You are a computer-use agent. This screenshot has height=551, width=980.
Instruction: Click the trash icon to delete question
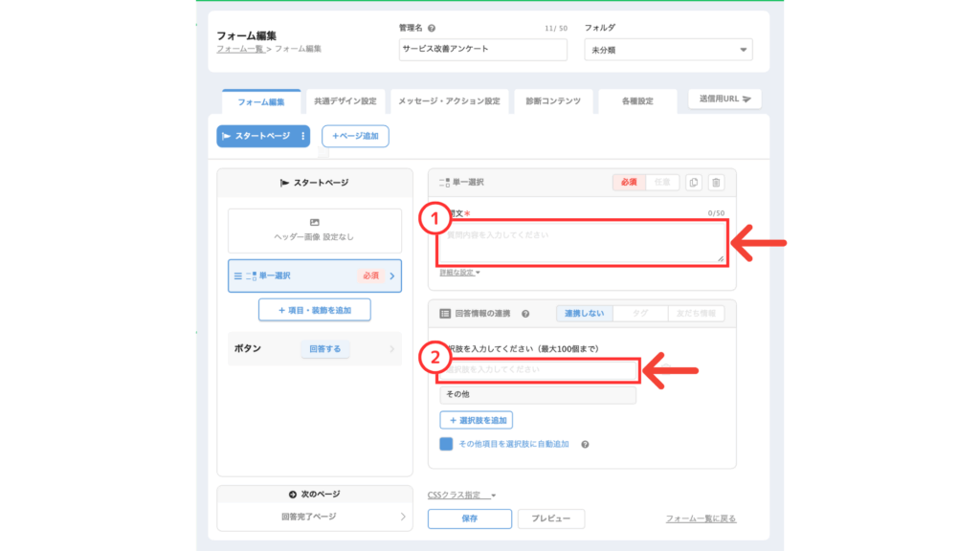pyautogui.click(x=716, y=182)
